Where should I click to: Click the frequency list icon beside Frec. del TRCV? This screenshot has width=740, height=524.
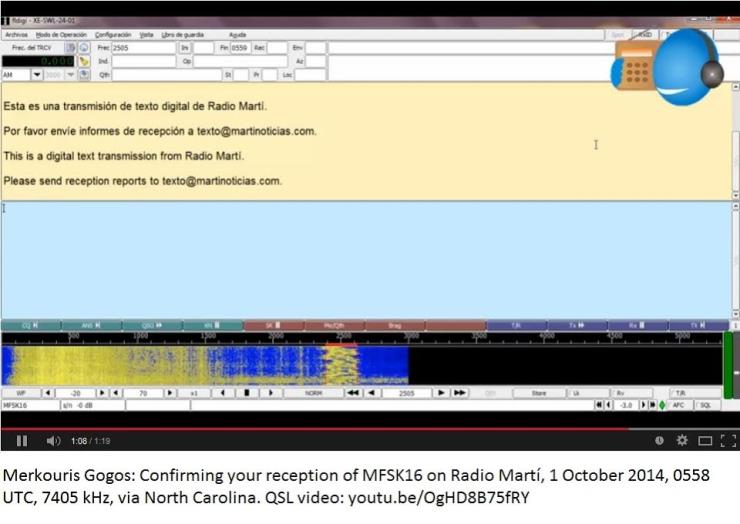pyautogui.click(x=70, y=48)
